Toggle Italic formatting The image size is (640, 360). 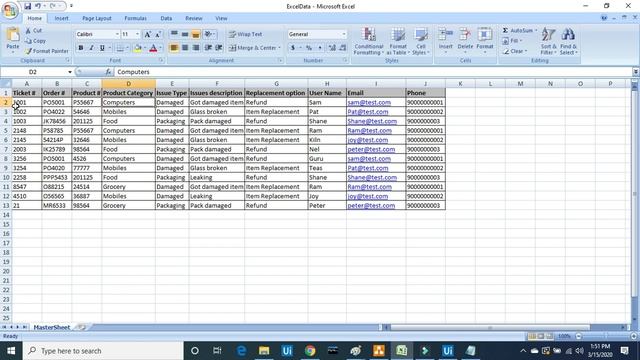click(x=91, y=48)
